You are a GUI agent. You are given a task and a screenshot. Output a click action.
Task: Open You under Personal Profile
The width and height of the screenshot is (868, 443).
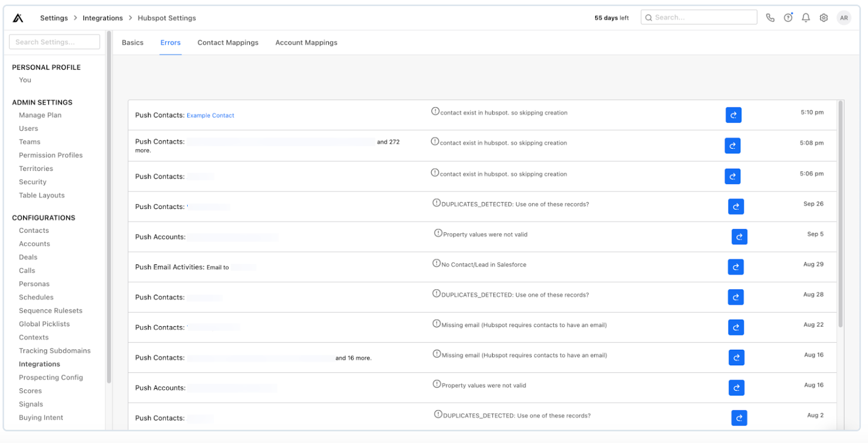[25, 80]
